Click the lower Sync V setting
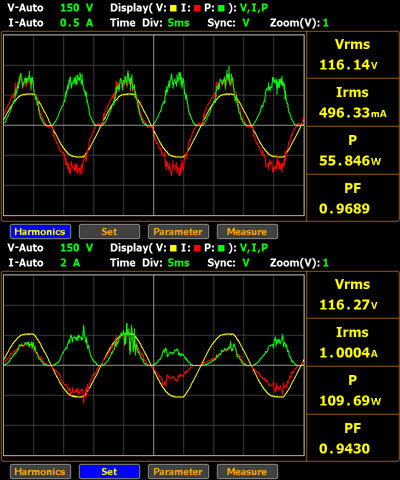The width and height of the screenshot is (400, 480). coord(246,263)
